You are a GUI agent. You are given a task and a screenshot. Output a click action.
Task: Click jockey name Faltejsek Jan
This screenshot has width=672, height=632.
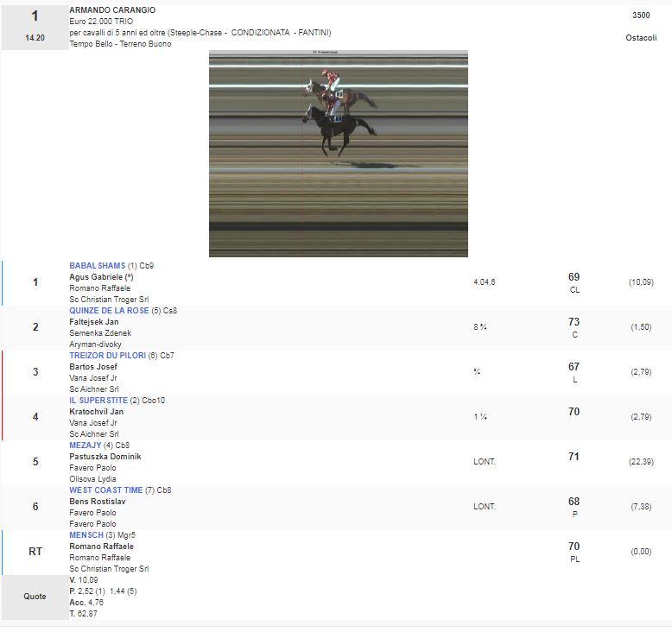tap(93, 322)
